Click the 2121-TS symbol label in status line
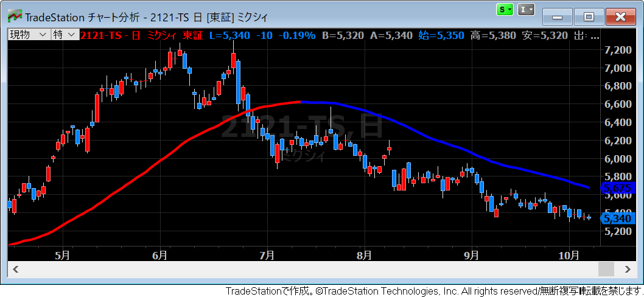Image resolution: width=644 pixels, height=297 pixels. pos(102,35)
